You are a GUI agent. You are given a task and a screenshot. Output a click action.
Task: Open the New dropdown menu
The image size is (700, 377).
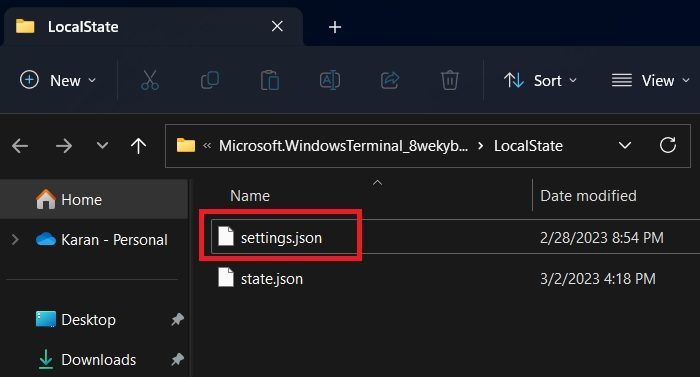click(x=58, y=80)
